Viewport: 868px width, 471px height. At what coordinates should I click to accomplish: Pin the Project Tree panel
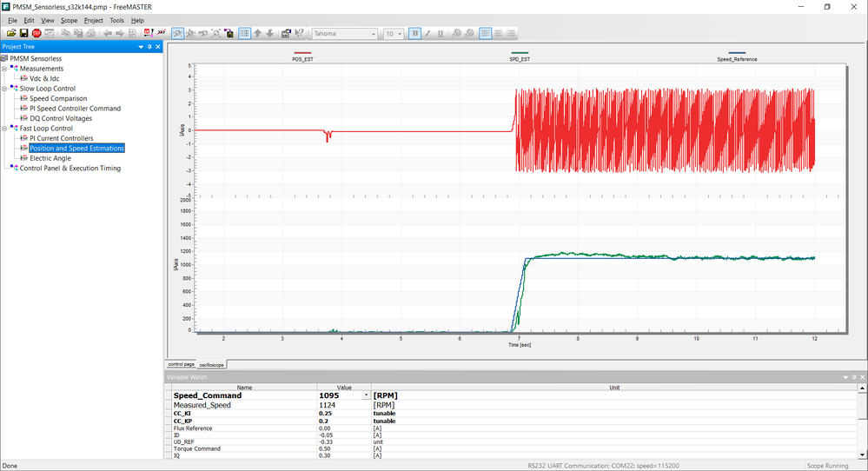(149, 47)
